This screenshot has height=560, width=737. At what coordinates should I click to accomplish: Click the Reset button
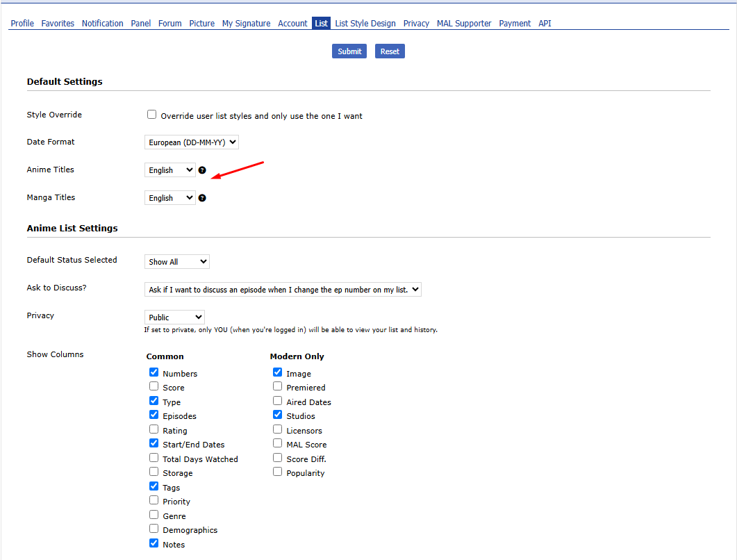tap(390, 51)
